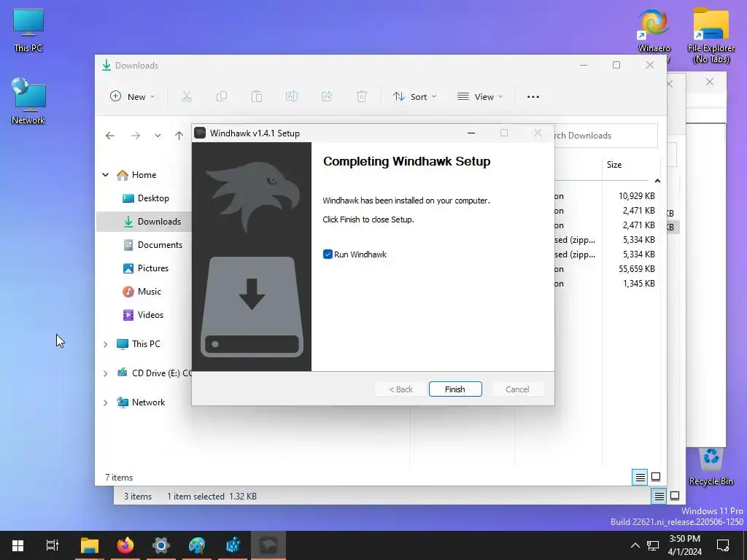Viewport: 747px width, 560px height.
Task: Expand the This PC tree node
Action: click(x=105, y=344)
